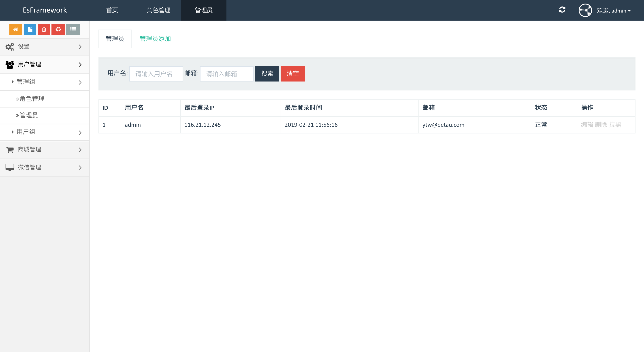Go to 首页 in top navigation
The image size is (644, 352).
[112, 10]
